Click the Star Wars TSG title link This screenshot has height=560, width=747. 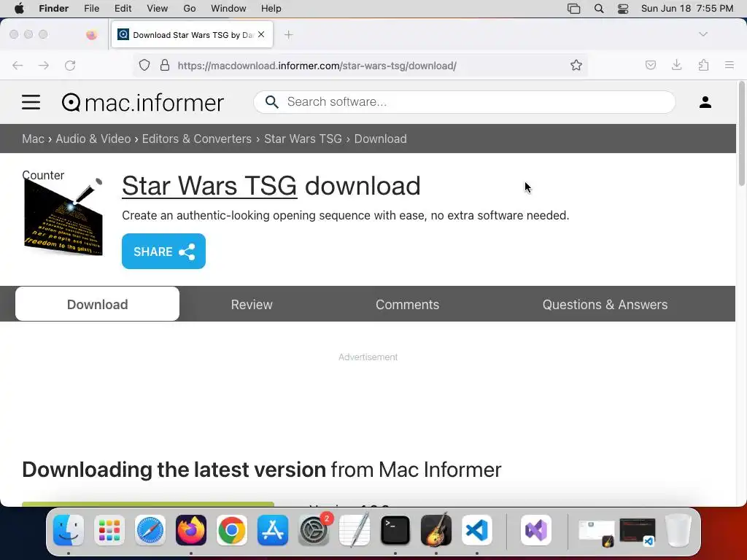[209, 185]
